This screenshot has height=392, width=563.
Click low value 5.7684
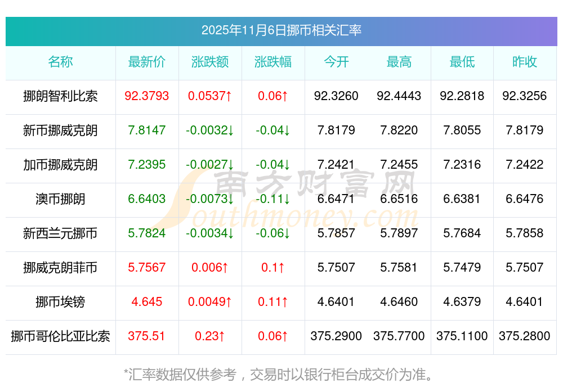pyautogui.click(x=462, y=233)
